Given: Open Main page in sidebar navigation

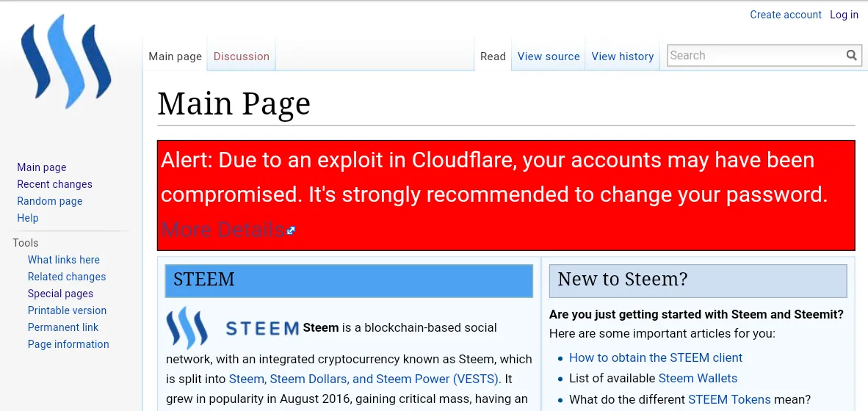Looking at the screenshot, I should (42, 167).
